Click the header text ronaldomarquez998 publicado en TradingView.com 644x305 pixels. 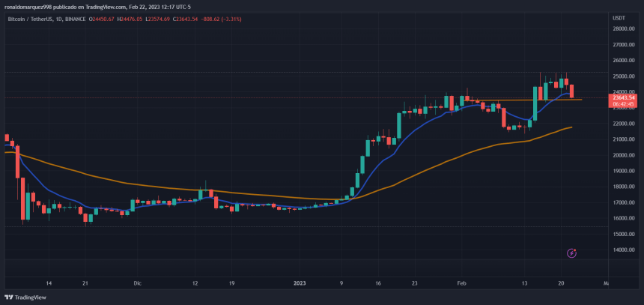point(65,7)
